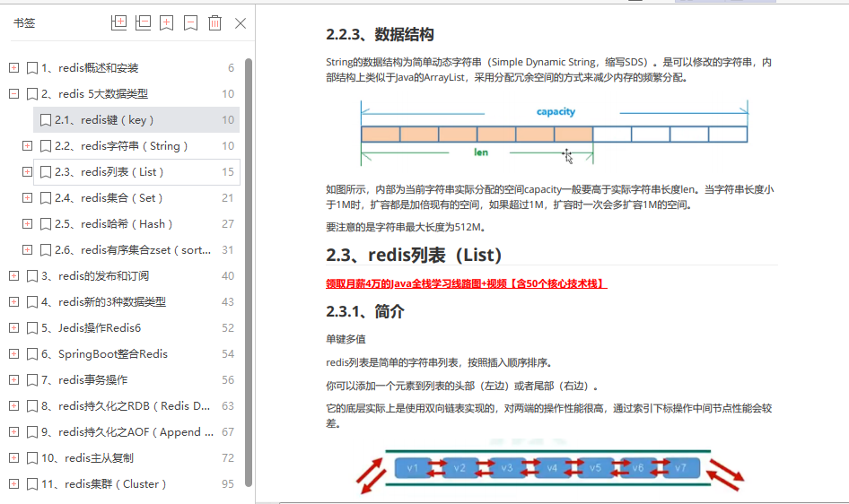The image size is (849, 504).
Task: Click bookmark icon beside '2.1、redis键'
Action: pos(46,119)
